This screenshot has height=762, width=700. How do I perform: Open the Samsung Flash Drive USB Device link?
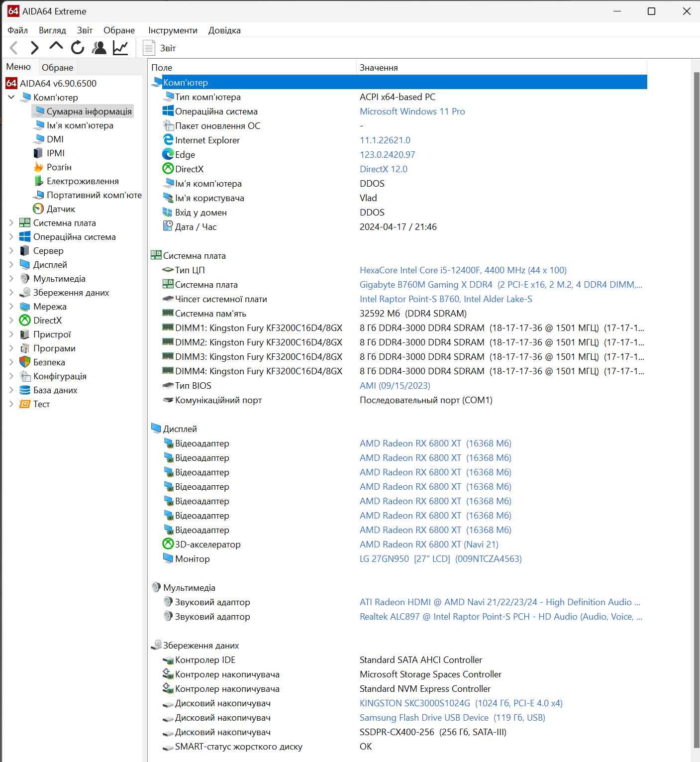click(x=452, y=717)
